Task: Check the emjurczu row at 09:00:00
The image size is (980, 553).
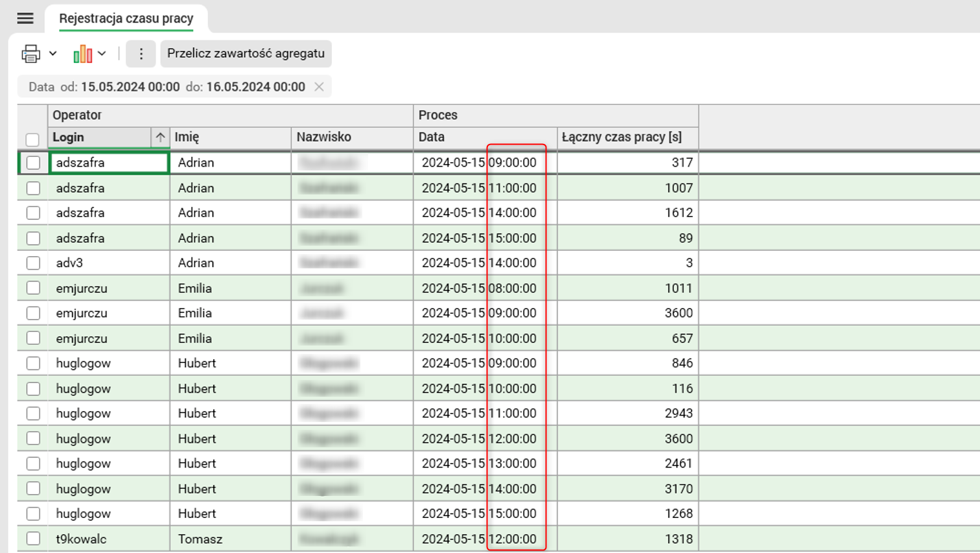Action: point(33,313)
